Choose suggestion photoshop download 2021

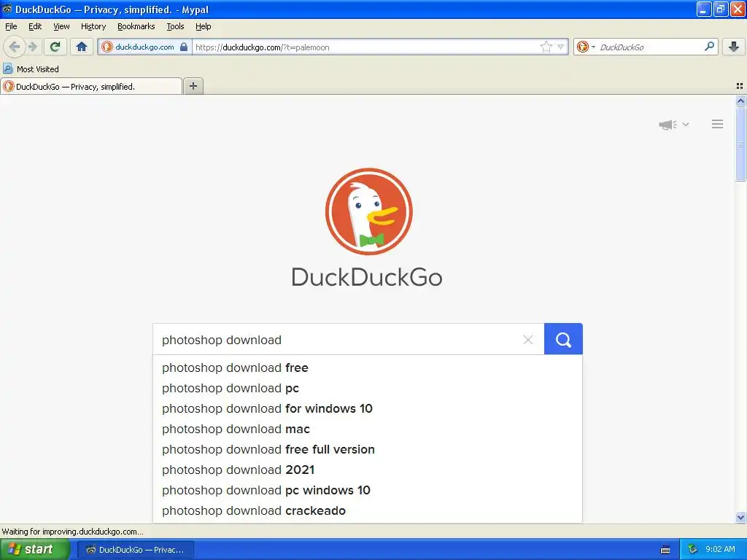[x=368, y=470]
